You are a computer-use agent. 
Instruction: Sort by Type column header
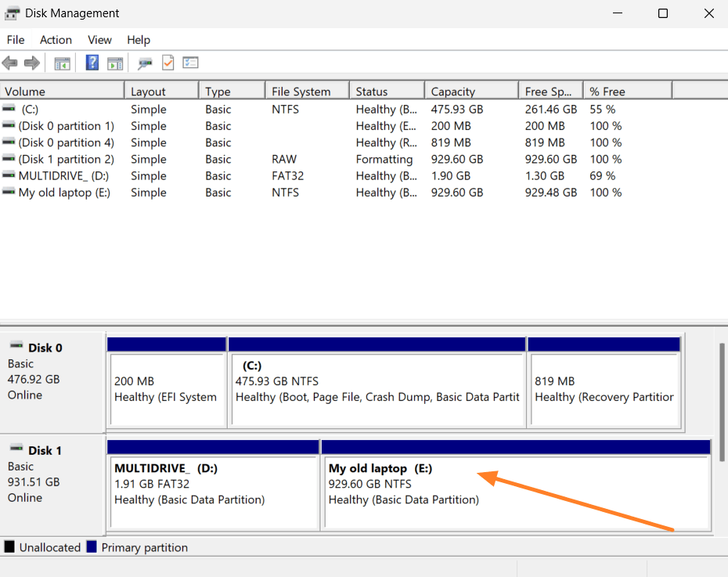coord(232,92)
